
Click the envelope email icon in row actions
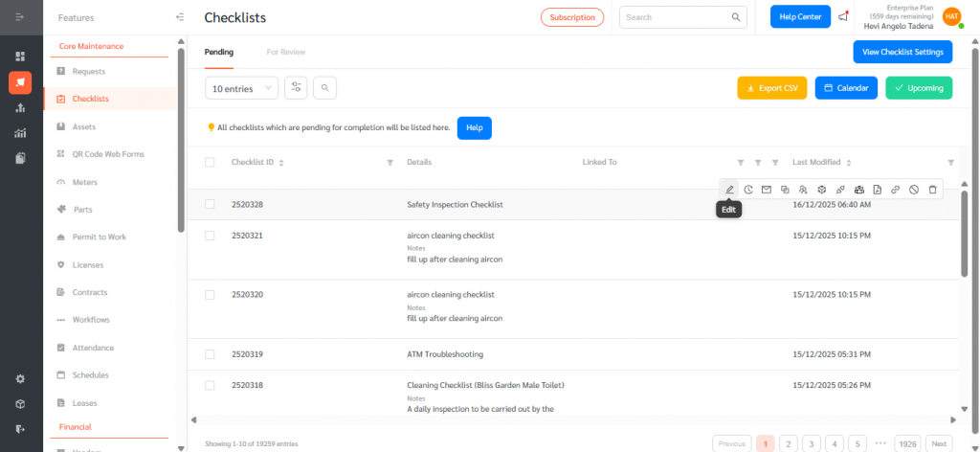pos(767,190)
